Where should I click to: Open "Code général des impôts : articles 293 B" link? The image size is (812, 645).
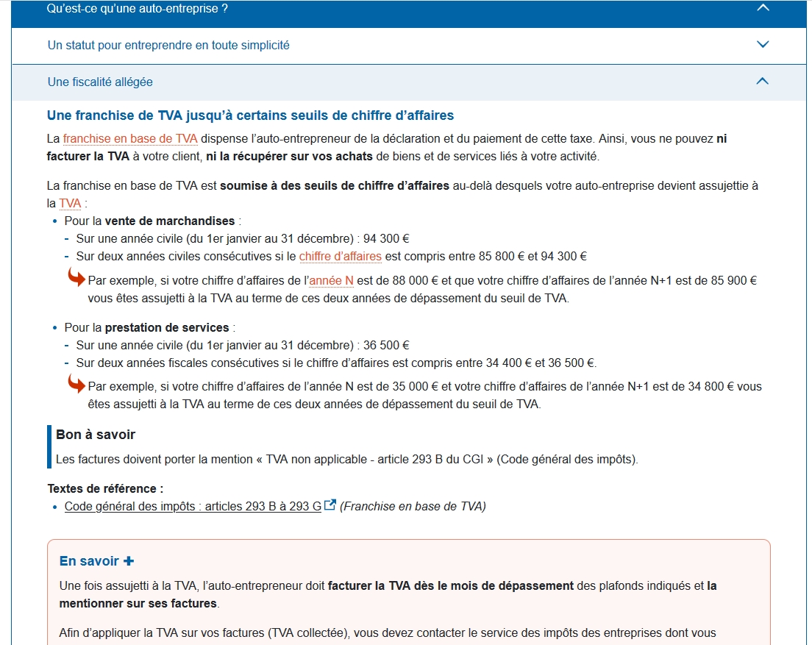193,507
